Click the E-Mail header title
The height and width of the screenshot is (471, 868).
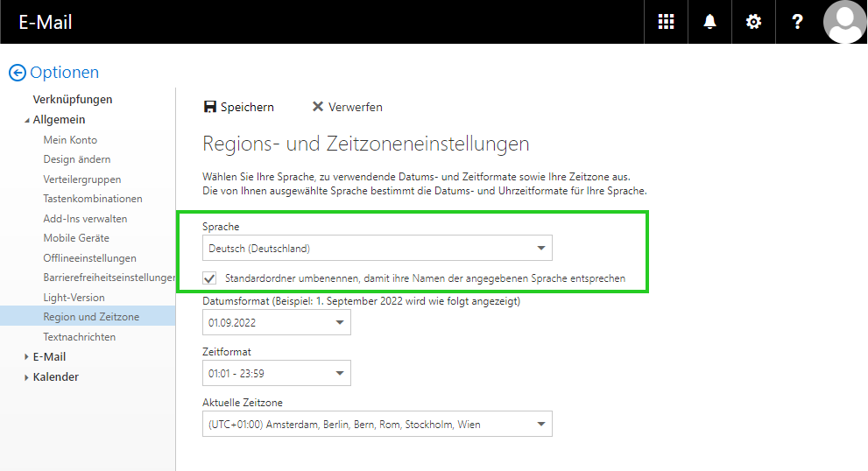click(x=46, y=22)
